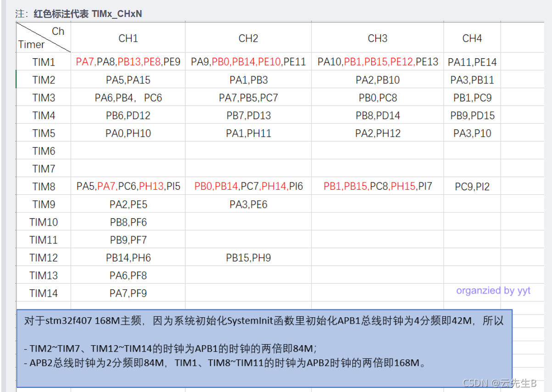This screenshot has width=552, height=392.
Task: Click cell PB1,PB15,PC8,PH15,PI7
Action: [377, 187]
